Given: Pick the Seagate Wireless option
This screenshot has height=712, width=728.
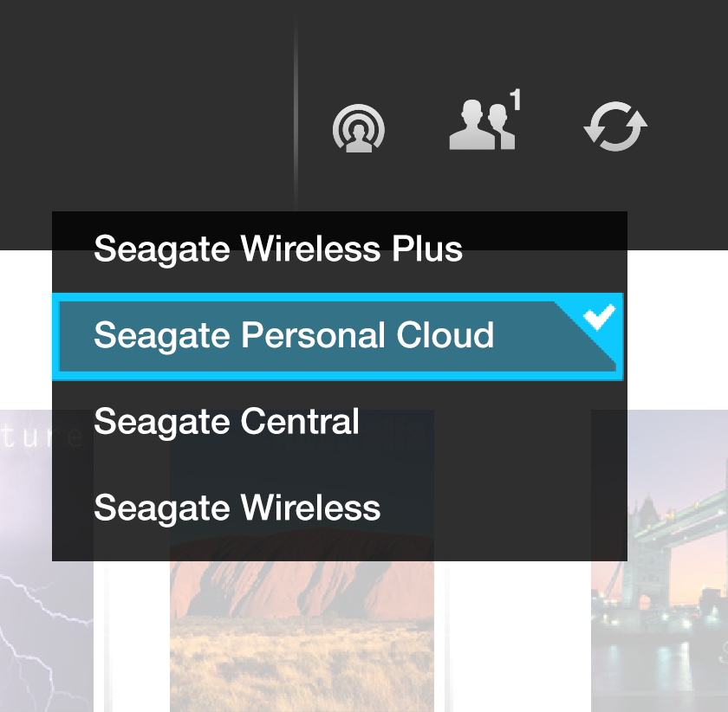Looking at the screenshot, I should click(x=237, y=508).
